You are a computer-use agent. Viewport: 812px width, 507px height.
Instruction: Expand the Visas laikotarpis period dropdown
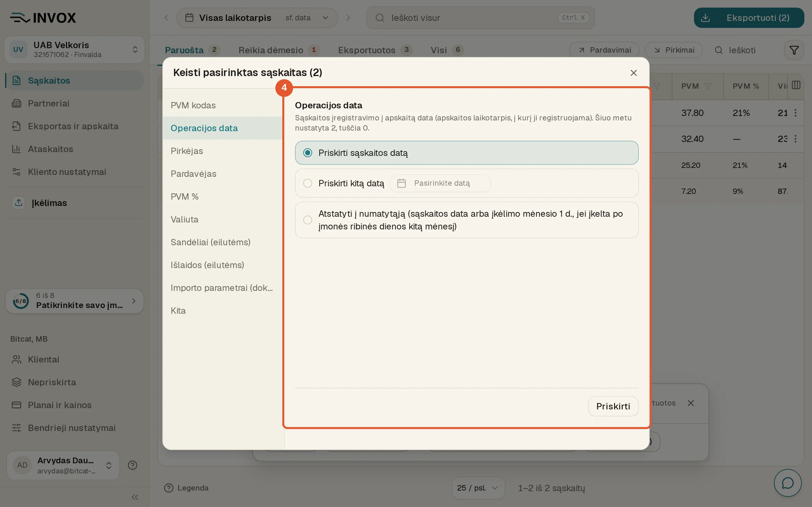[x=257, y=18]
